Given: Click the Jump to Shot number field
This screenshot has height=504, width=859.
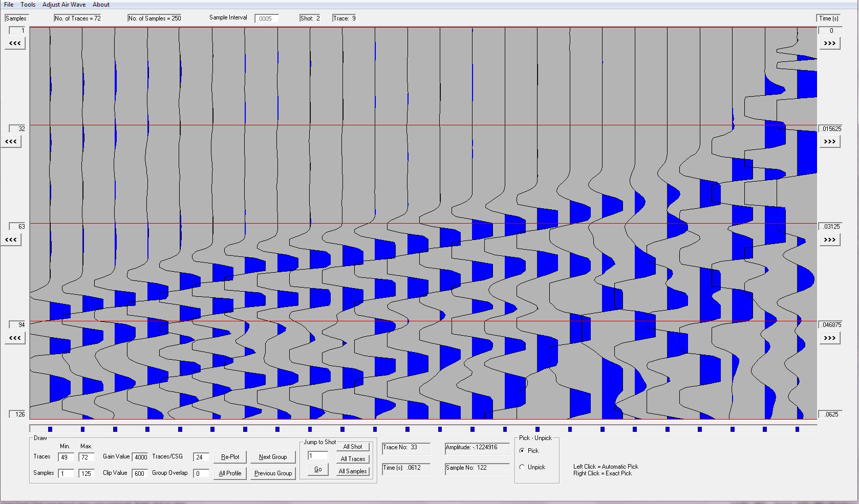Looking at the screenshot, I should click(x=317, y=456).
